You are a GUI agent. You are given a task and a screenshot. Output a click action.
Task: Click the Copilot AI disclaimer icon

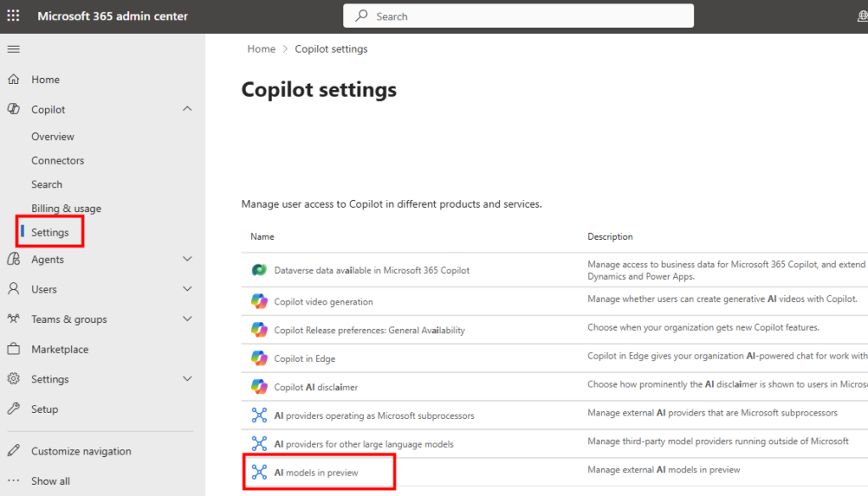[259, 387]
